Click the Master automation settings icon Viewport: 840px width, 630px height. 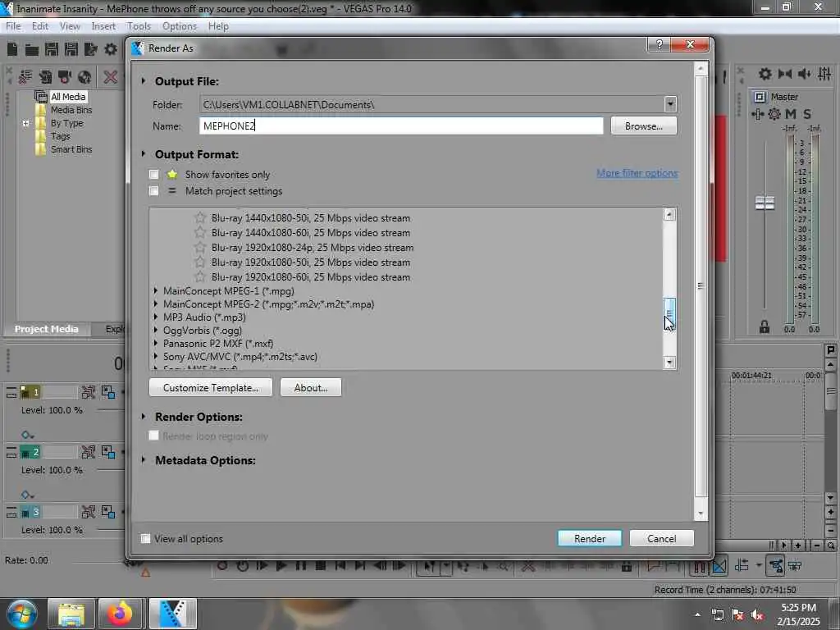point(757,113)
